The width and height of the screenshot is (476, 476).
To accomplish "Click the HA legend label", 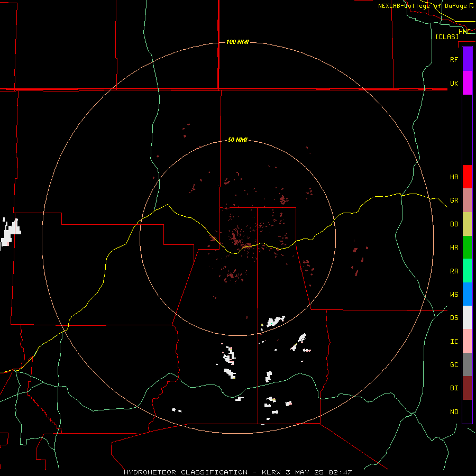I will (x=454, y=177).
